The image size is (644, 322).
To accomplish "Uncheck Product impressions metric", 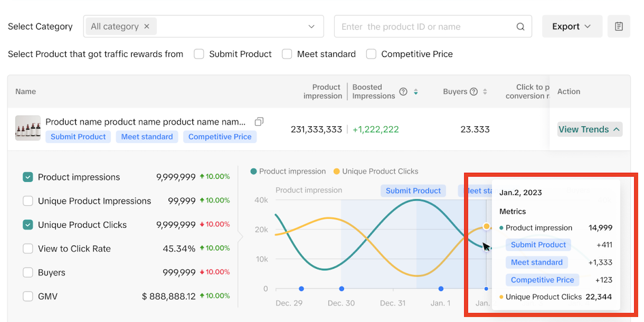I will click(28, 177).
